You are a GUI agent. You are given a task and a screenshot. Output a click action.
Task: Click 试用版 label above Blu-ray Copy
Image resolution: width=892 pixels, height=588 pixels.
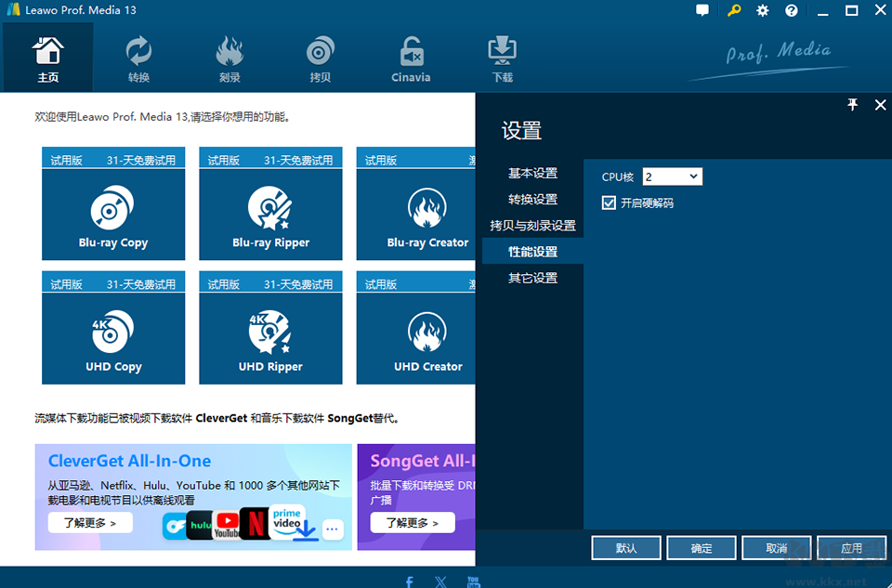[67, 161]
